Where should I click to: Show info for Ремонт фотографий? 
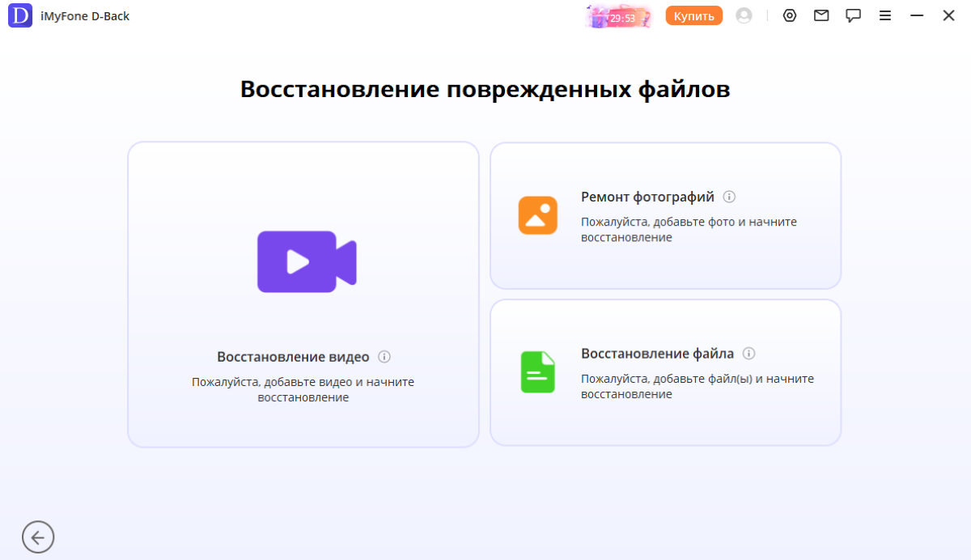(x=731, y=196)
